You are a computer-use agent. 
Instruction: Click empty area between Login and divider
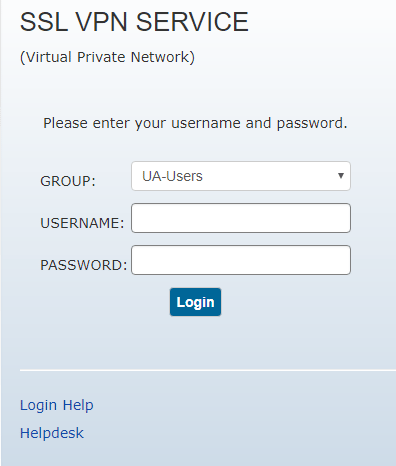pos(195,343)
